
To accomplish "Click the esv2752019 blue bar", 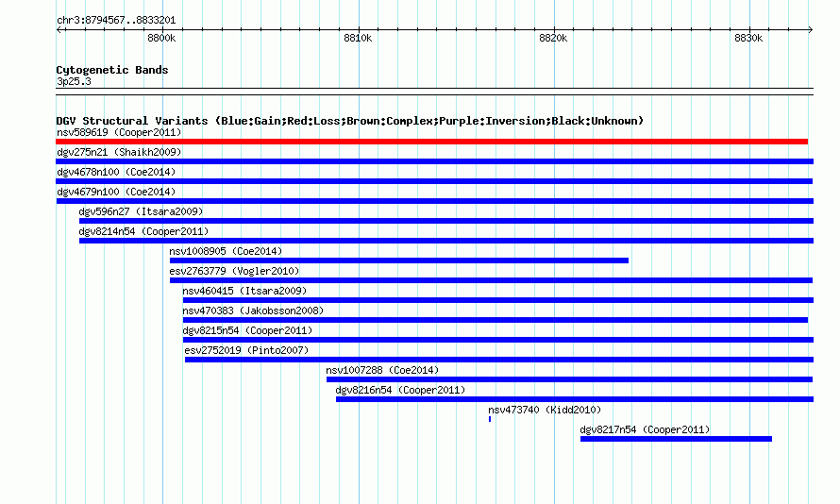I will tap(499, 360).
